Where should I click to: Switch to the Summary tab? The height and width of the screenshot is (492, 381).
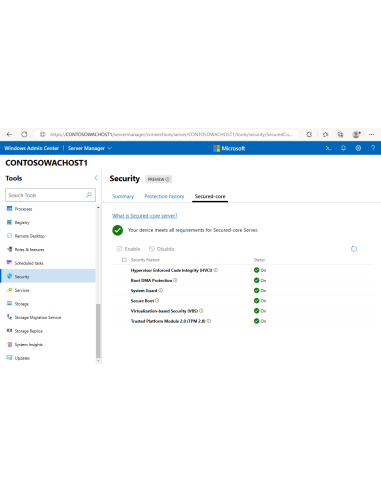123,196
